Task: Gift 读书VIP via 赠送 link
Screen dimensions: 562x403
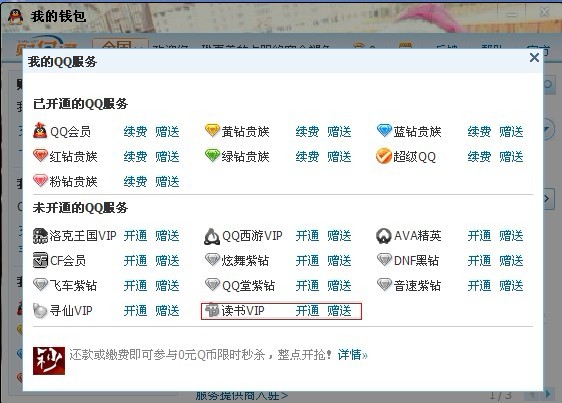Action: click(339, 311)
